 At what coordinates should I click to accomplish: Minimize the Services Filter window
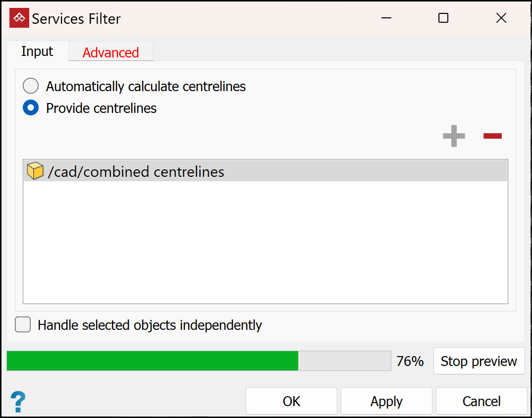(x=387, y=18)
